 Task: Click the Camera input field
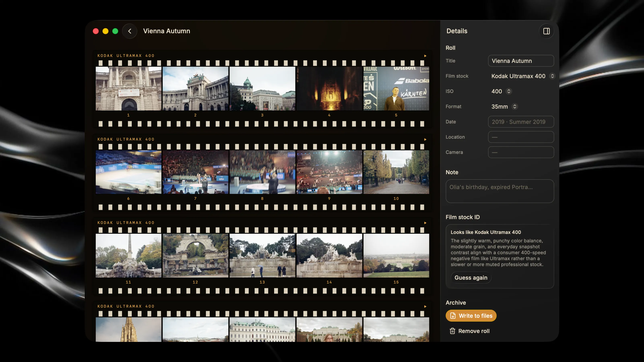click(521, 152)
